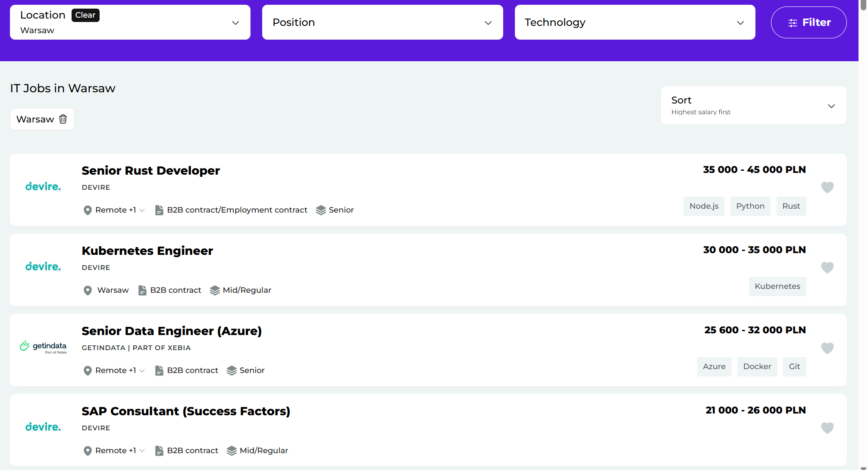
Task: Favorite the Senior Rust Developer job with heart
Action: click(827, 187)
